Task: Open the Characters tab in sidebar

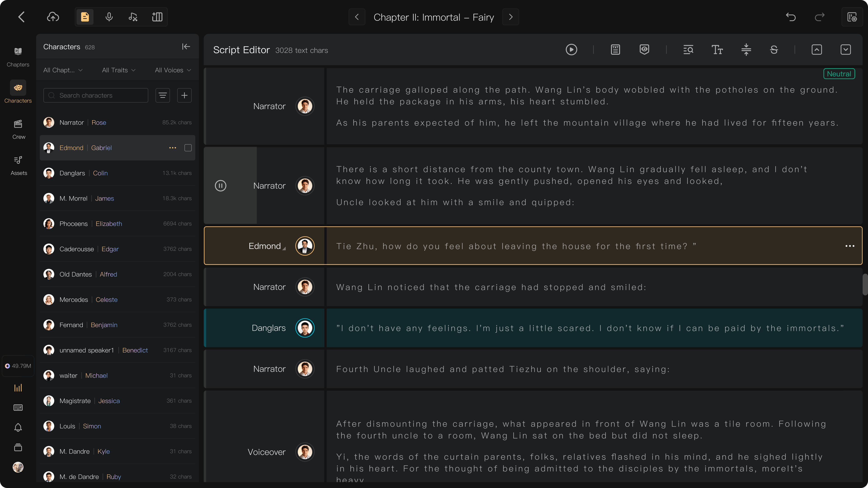Action: [x=18, y=91]
